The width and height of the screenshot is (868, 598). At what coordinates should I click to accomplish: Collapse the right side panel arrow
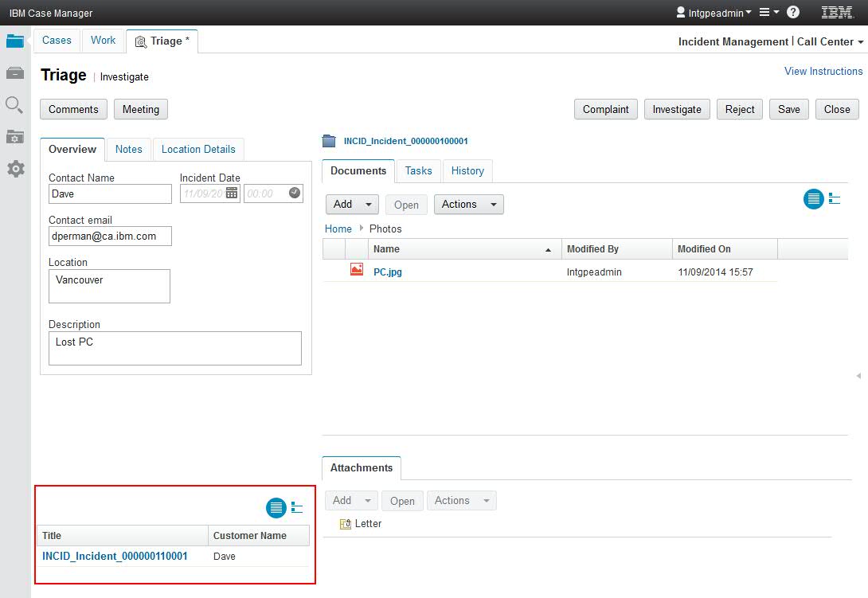[858, 376]
